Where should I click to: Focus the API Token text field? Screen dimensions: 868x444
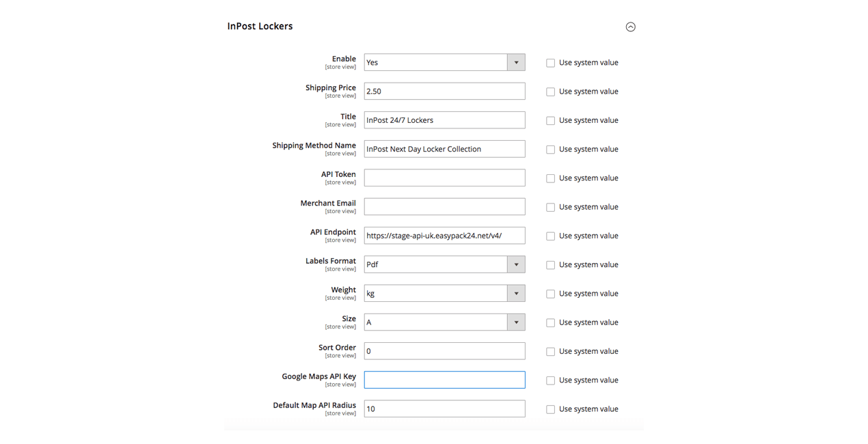tap(444, 178)
